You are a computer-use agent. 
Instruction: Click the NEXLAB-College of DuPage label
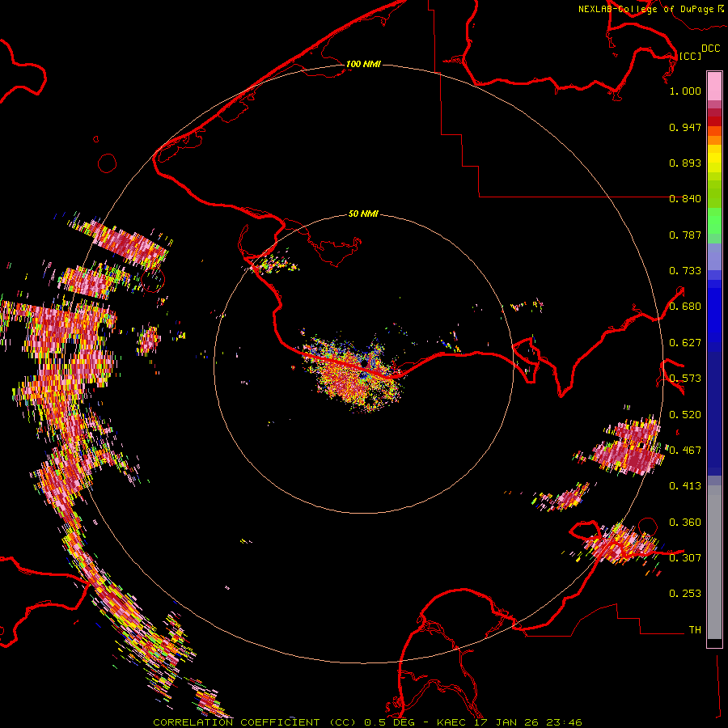pyautogui.click(x=645, y=9)
